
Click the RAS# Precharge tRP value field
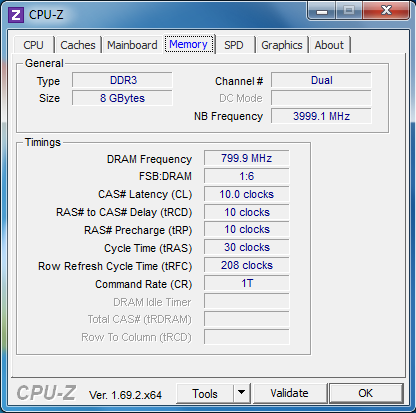click(x=247, y=230)
